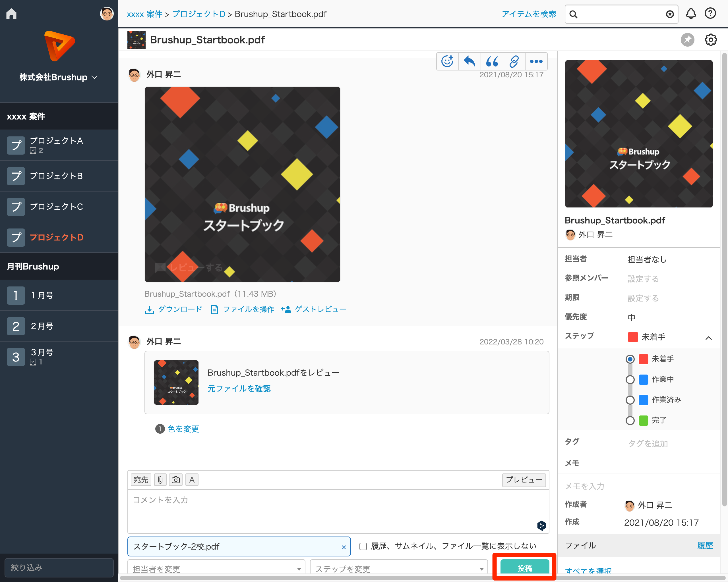Click the xxxx 案件 breadcrumb link

pyautogui.click(x=144, y=14)
